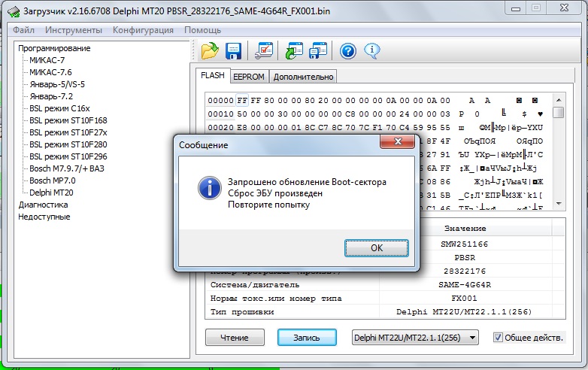Click PBSR value cell

[x=465, y=257]
